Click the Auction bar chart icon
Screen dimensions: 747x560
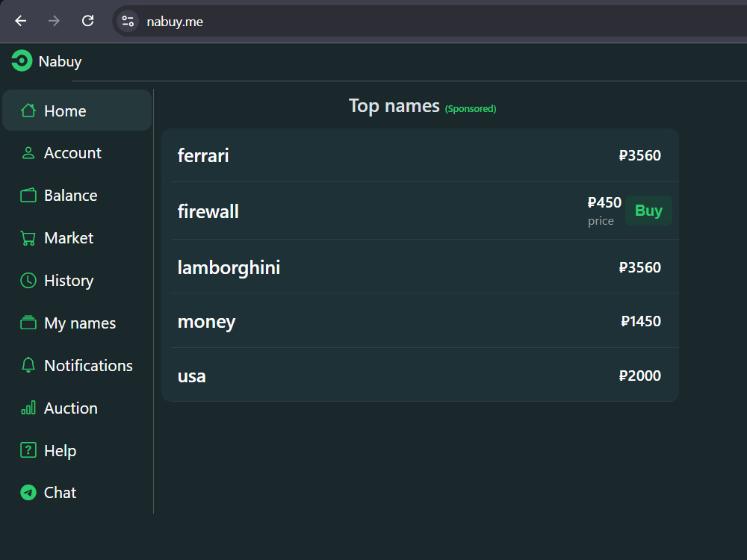(28, 408)
